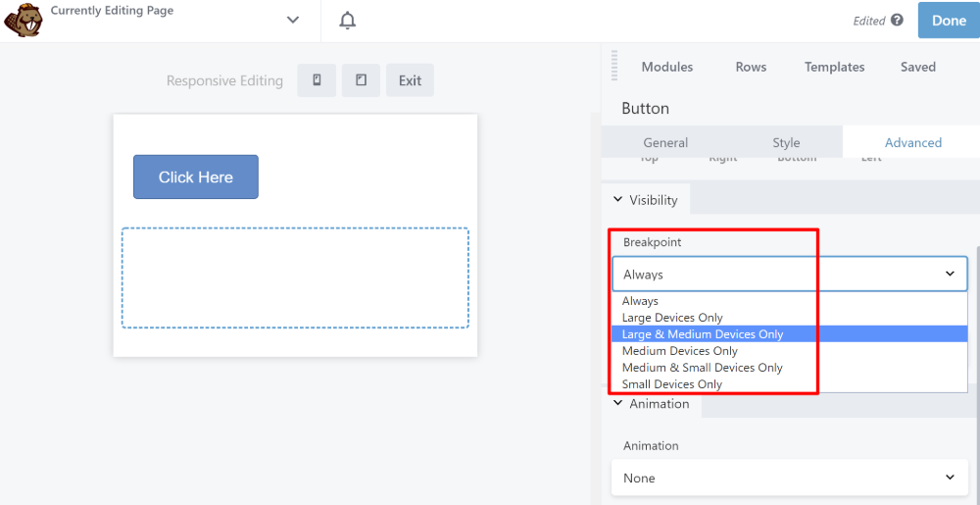Open the Rows tab
The width and height of the screenshot is (980, 505).
point(751,67)
